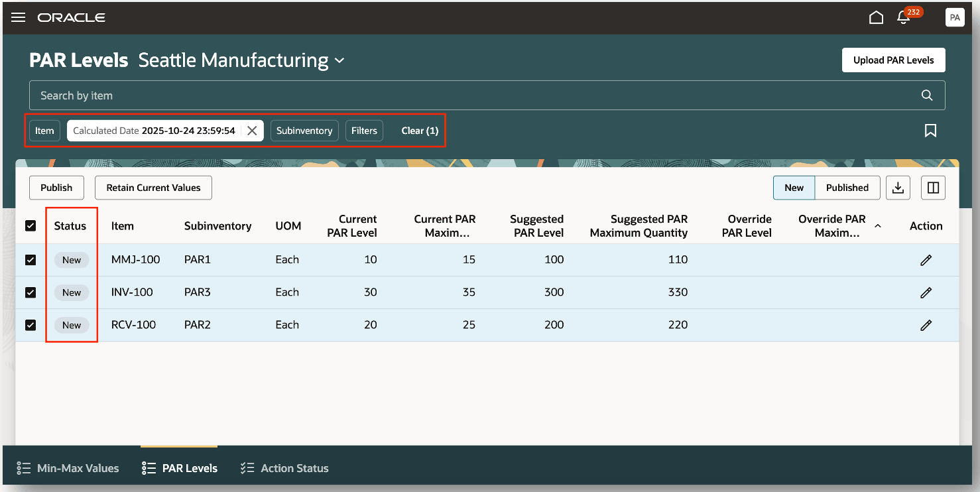Screen dimensions: 980x492
Task: Expand the Seattle Manufacturing organization dropdown
Action: click(339, 61)
